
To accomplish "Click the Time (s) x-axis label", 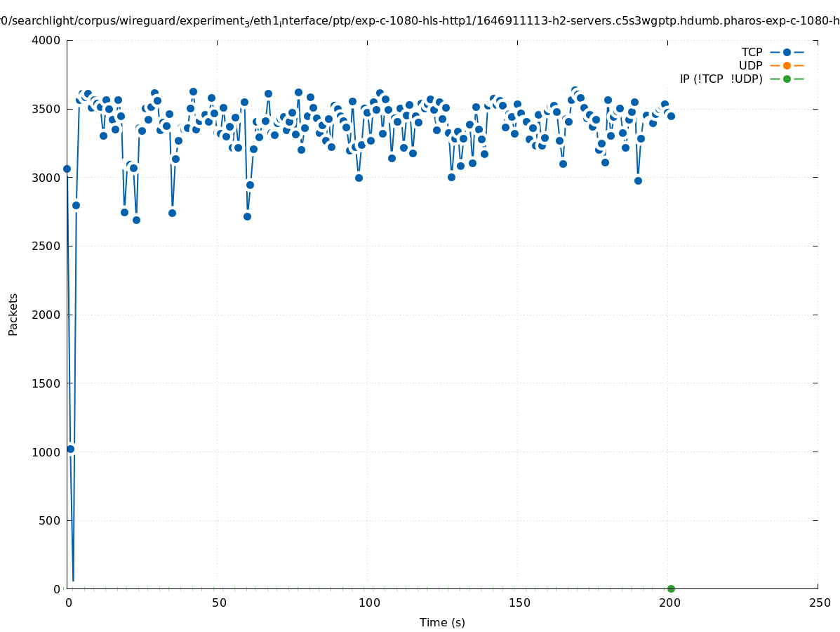I will 442,622.
